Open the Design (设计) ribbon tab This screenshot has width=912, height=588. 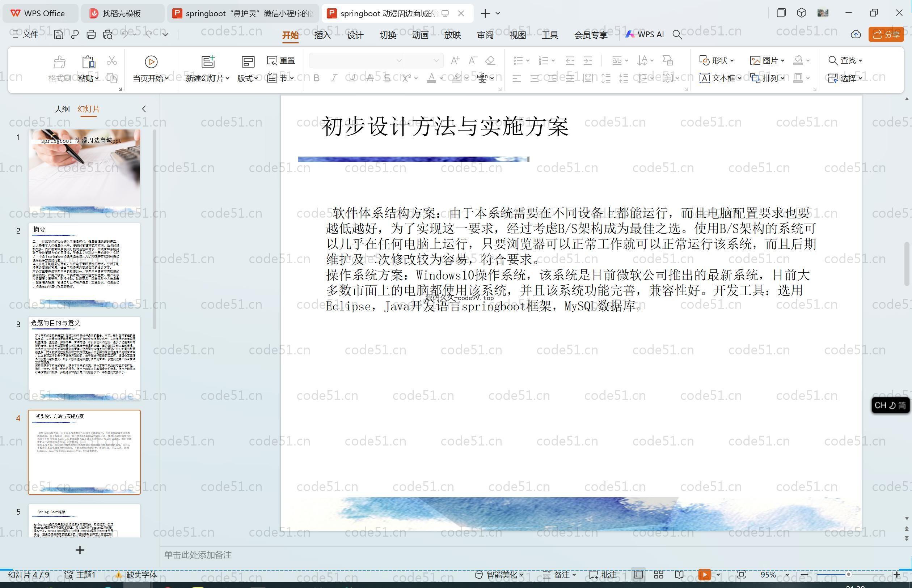pos(355,35)
